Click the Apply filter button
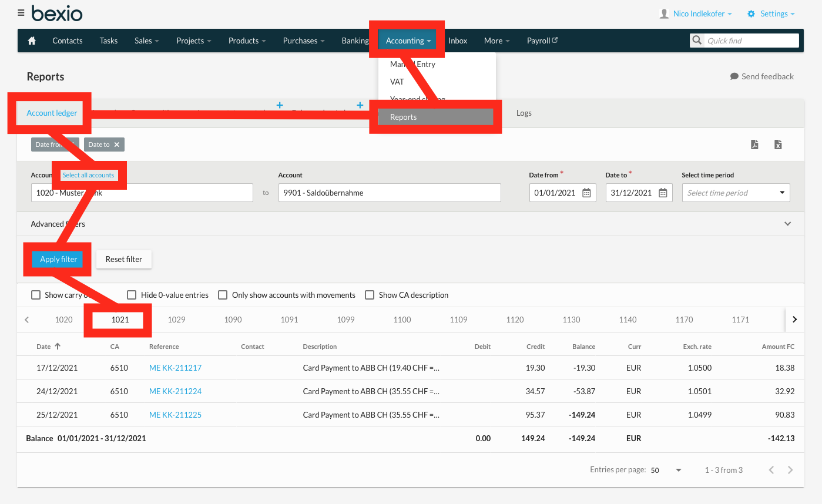822x504 pixels. [58, 259]
